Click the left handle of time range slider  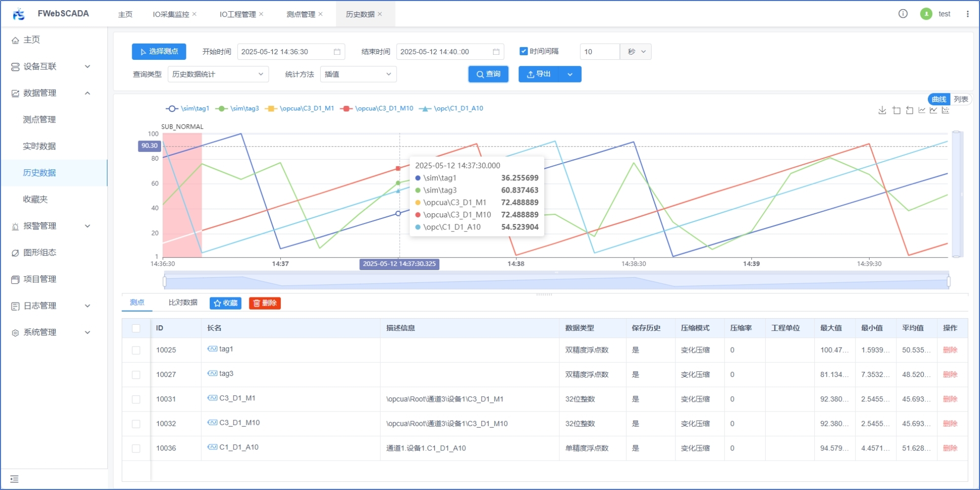pos(165,281)
